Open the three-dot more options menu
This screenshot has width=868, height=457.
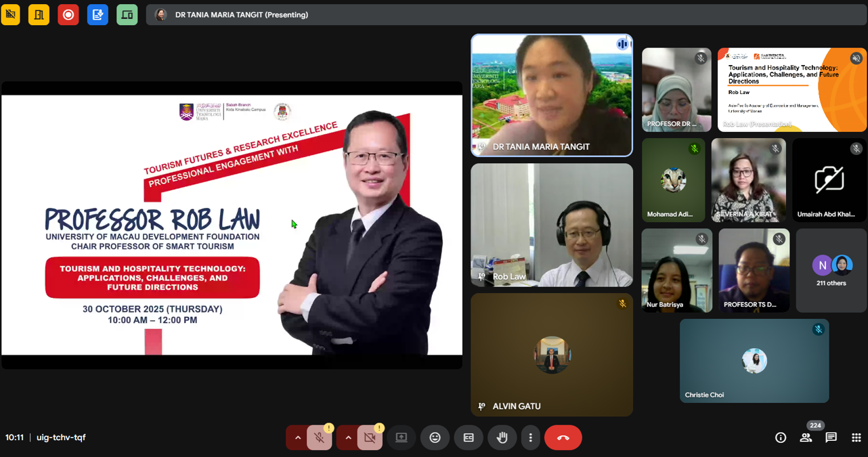pyautogui.click(x=530, y=438)
